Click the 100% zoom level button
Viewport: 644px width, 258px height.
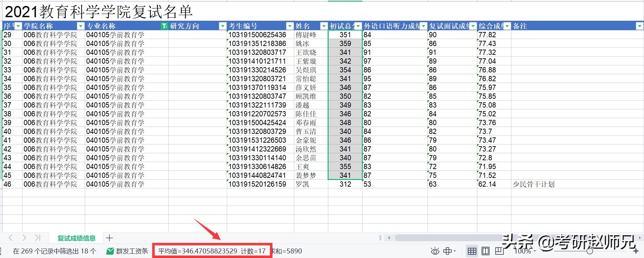[523, 251]
